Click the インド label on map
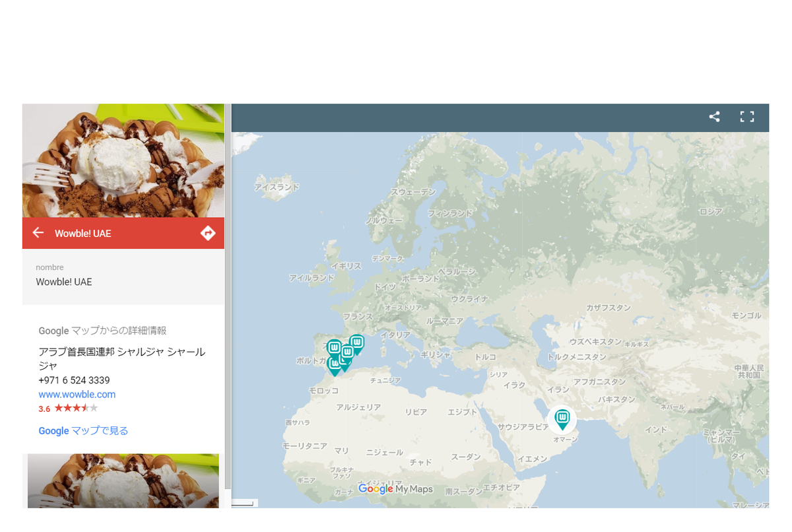Screen dimensions: 792x532 [x=656, y=430]
